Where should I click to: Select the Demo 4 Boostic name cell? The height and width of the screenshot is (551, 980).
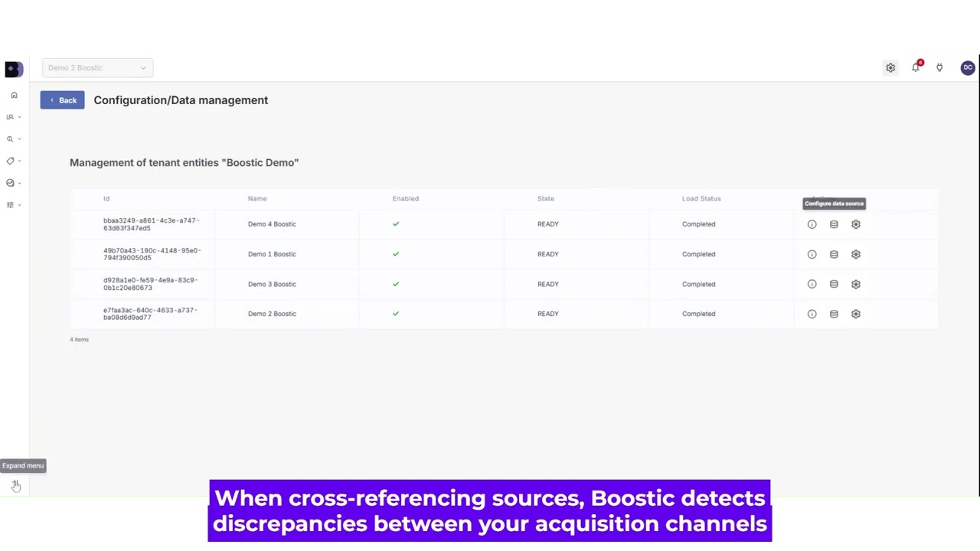coord(272,224)
